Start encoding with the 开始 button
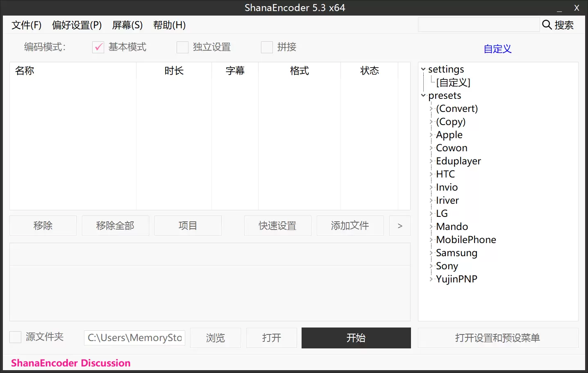This screenshot has height=373, width=588. (x=356, y=338)
